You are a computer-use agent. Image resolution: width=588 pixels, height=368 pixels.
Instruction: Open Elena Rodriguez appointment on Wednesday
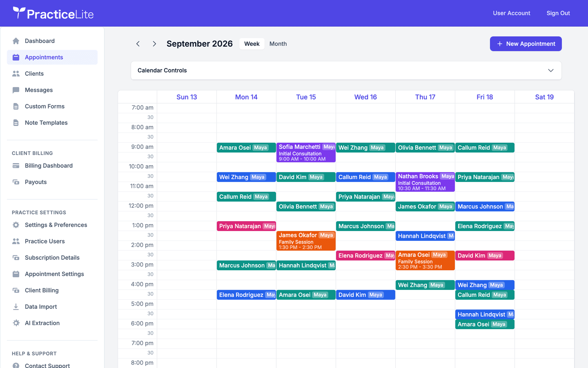coord(365,256)
